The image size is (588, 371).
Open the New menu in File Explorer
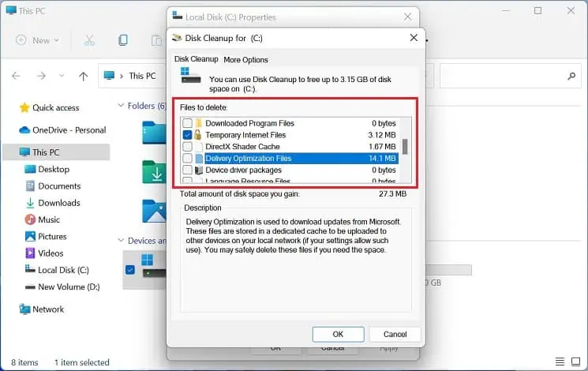(x=37, y=40)
